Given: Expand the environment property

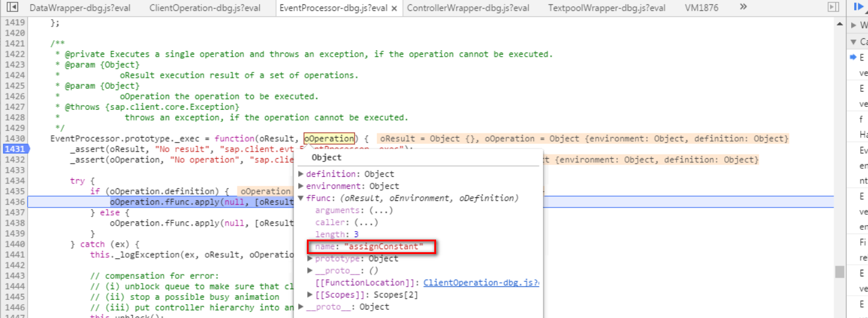Looking at the screenshot, I should coord(301,186).
